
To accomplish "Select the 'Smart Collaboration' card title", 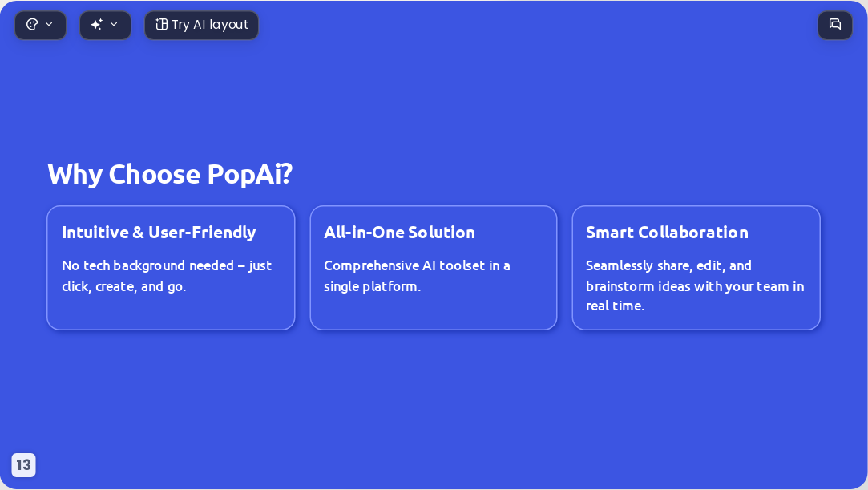I will click(x=667, y=233).
